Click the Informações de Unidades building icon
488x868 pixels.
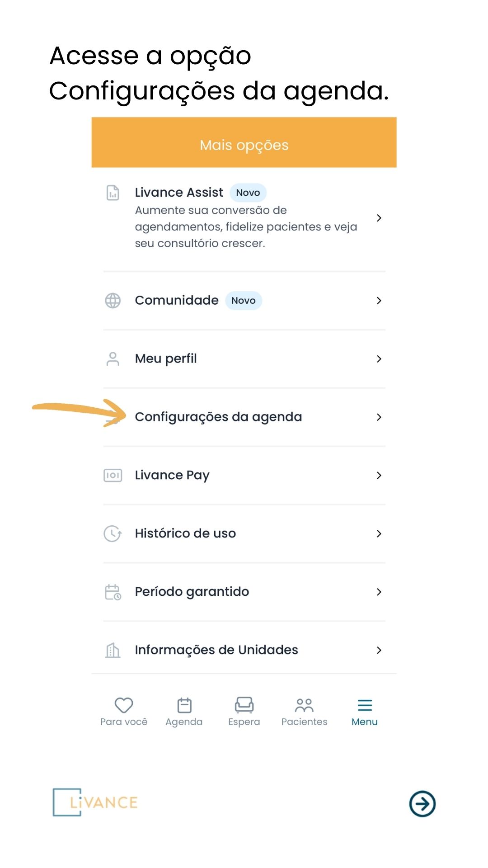click(113, 651)
